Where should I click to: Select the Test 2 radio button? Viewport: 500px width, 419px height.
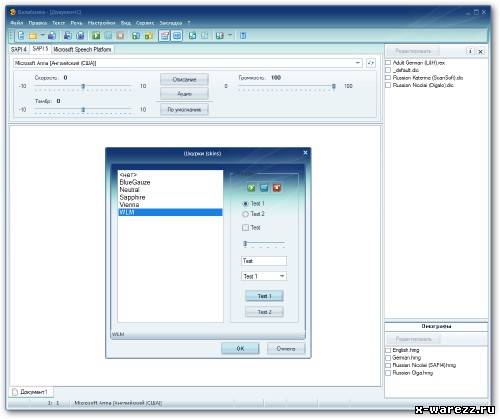point(245,214)
